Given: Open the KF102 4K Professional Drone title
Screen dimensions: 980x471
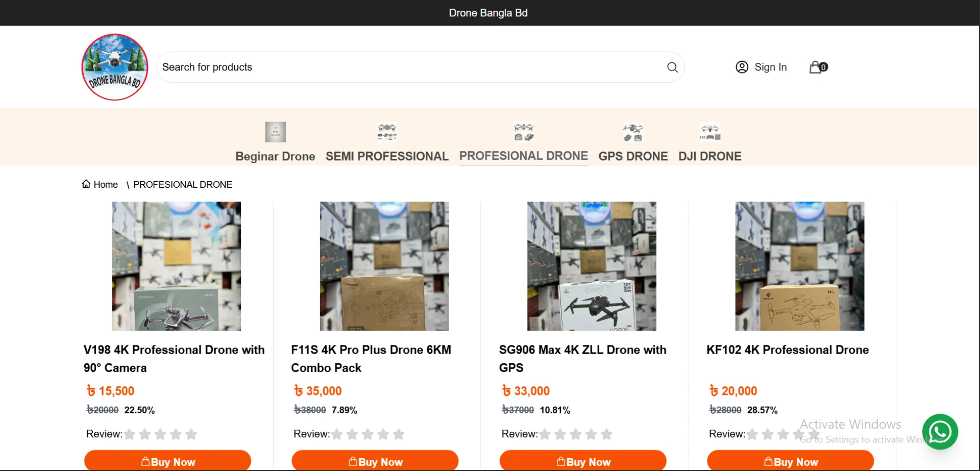Looking at the screenshot, I should pos(788,350).
